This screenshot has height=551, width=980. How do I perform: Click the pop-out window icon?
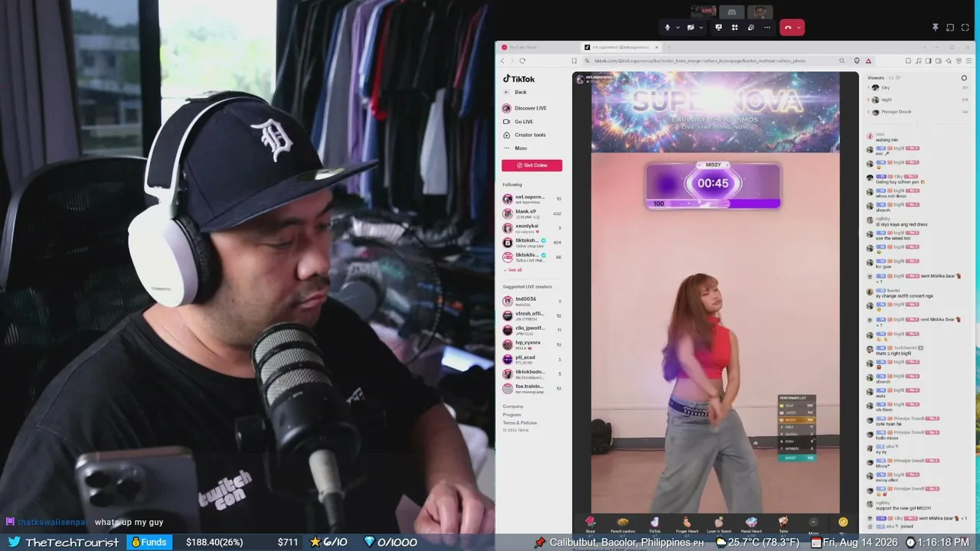click(950, 28)
